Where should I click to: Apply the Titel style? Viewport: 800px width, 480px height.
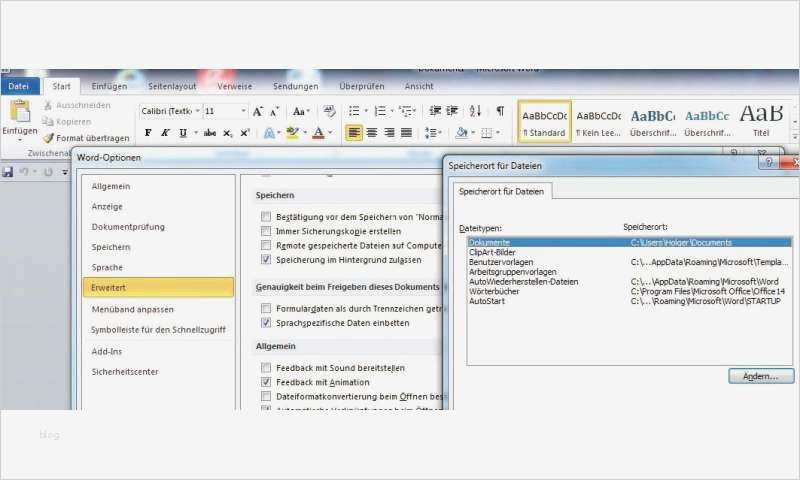[761, 122]
